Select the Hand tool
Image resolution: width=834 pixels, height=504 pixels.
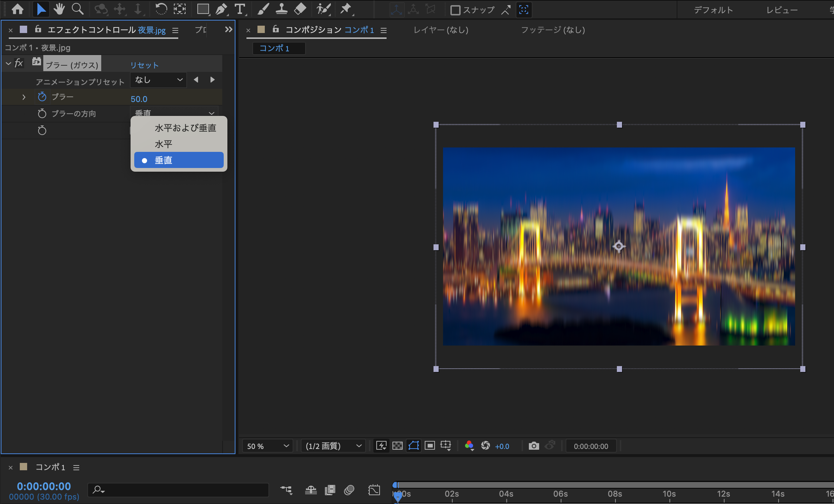pos(59,9)
